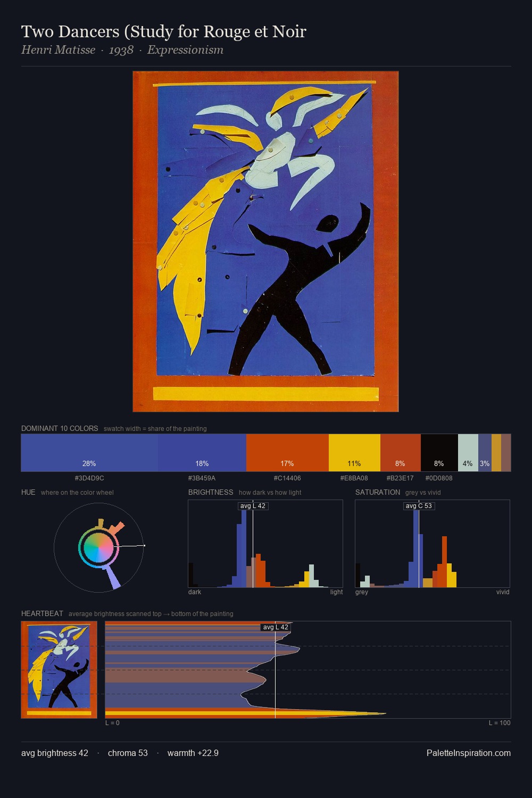Click the SATURATION section heading

point(378,492)
